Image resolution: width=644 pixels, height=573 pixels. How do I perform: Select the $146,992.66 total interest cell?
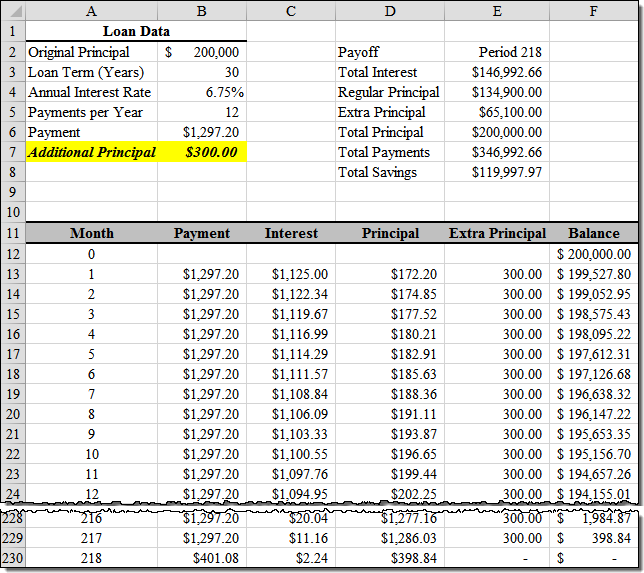coord(497,72)
